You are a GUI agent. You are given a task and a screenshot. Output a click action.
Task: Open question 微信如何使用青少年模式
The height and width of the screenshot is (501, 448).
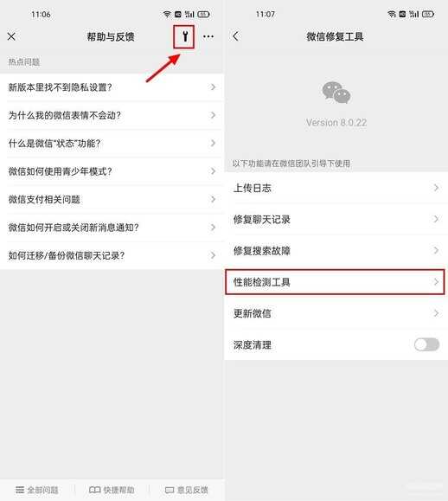click(112, 171)
